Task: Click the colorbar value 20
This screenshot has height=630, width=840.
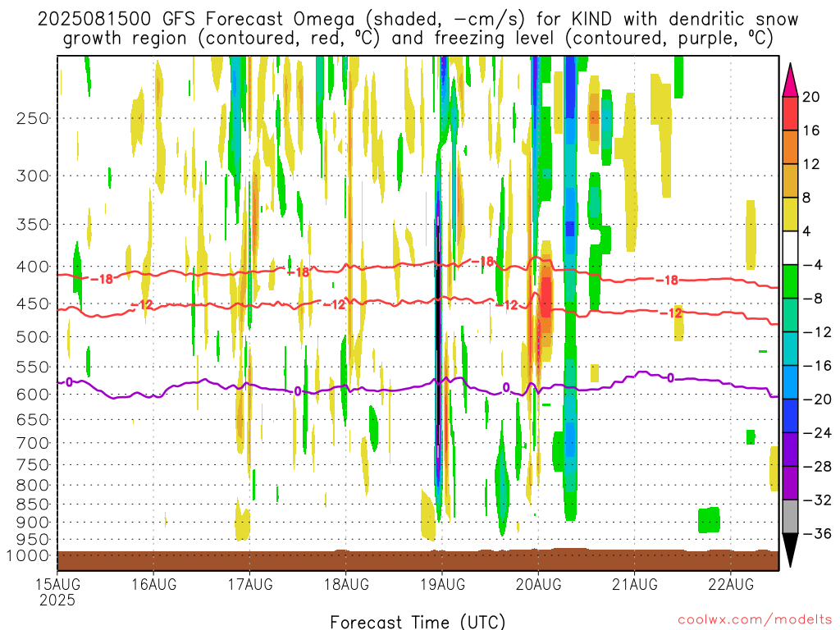Action: click(810, 97)
